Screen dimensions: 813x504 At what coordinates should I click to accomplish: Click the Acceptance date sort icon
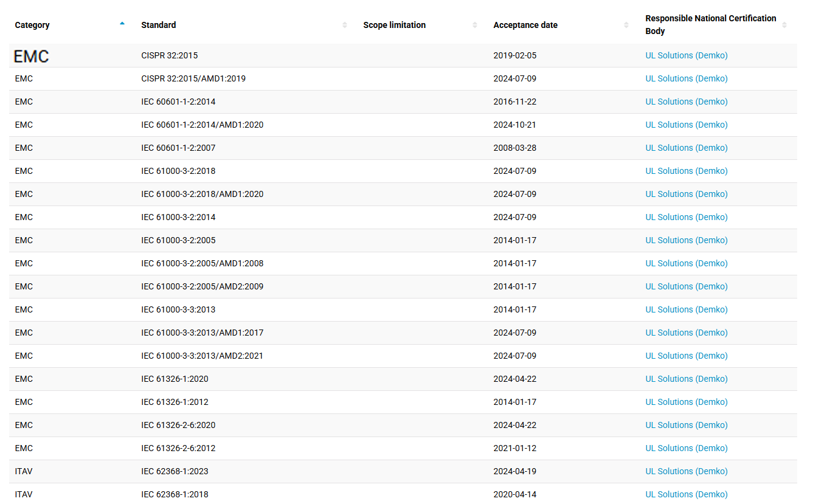pos(626,25)
